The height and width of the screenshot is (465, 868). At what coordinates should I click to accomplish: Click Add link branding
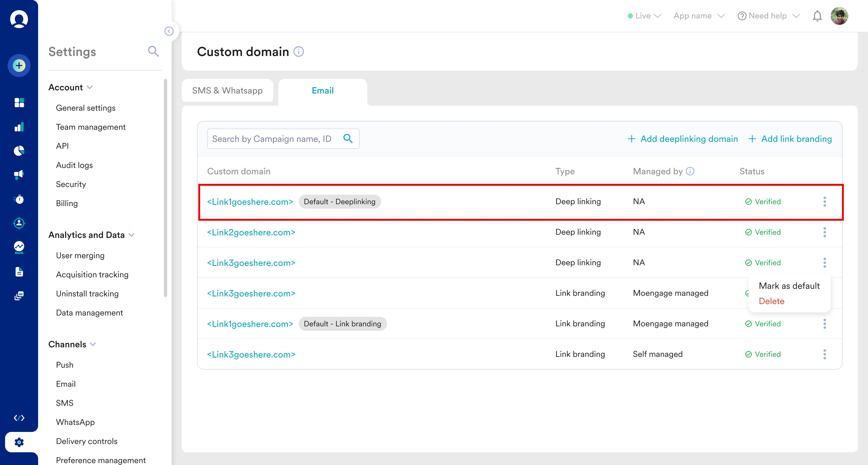pyautogui.click(x=790, y=139)
